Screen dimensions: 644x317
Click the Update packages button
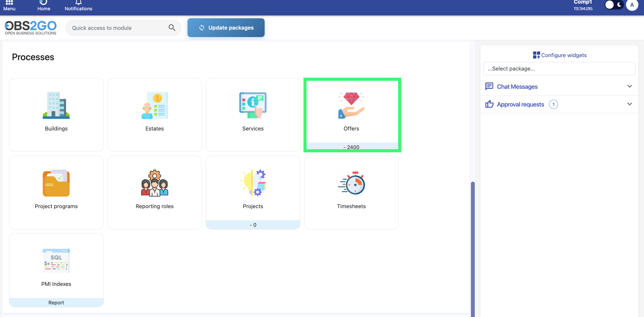click(226, 28)
